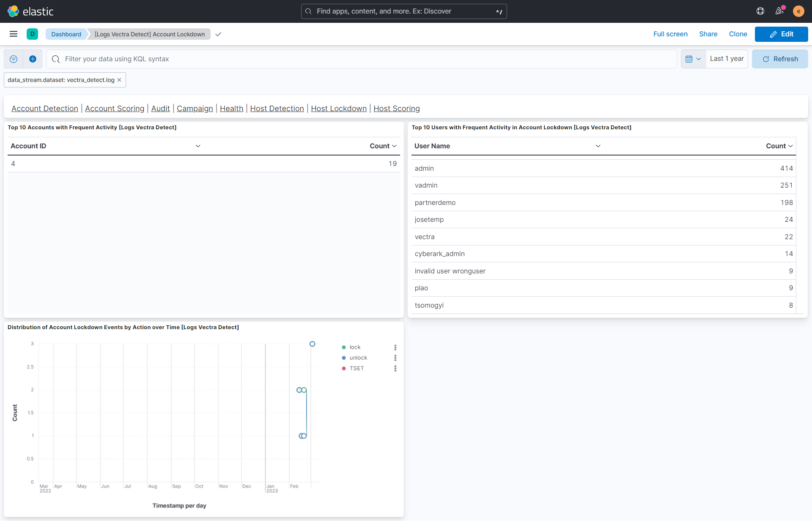Open options for TSET legend item
812x521 pixels.
coord(395,368)
